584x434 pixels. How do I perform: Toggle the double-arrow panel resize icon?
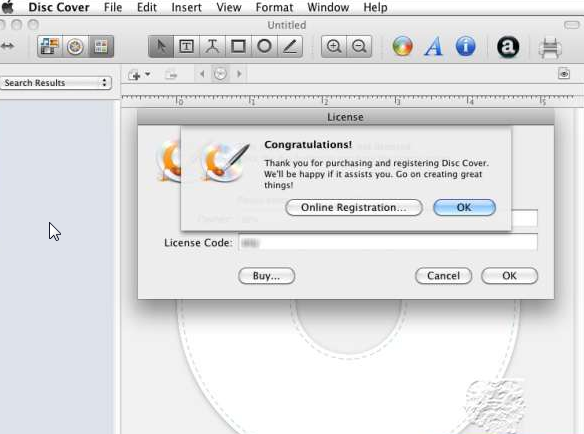7,46
